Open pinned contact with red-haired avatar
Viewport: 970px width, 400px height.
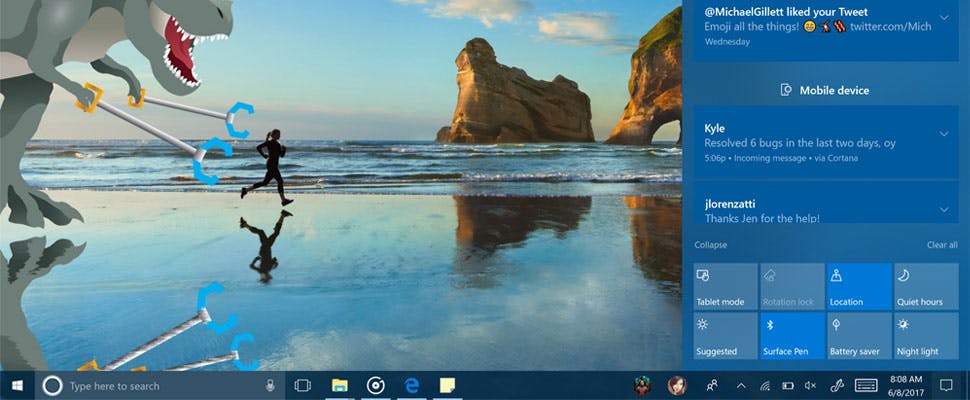(677, 386)
